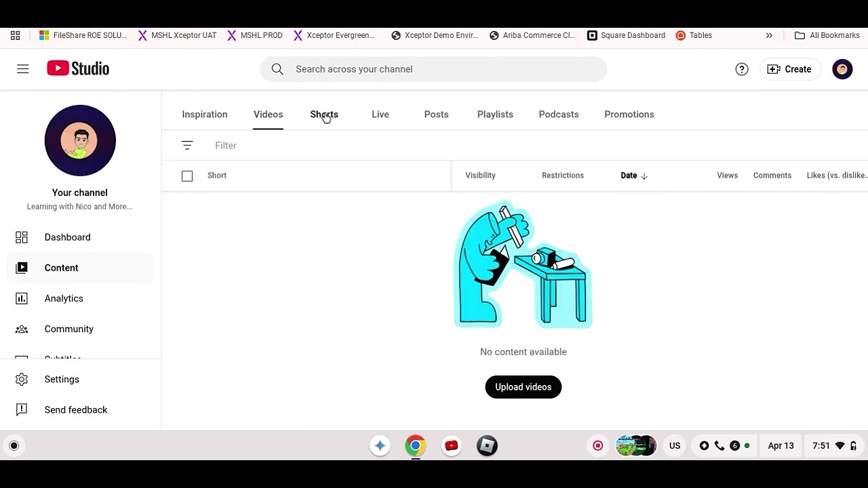Image resolution: width=868 pixels, height=488 pixels.
Task: Click the US keyboard input indicator
Action: point(675,446)
